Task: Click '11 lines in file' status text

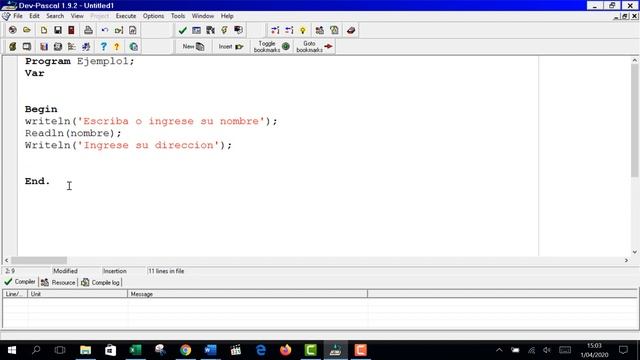Action: point(166,271)
